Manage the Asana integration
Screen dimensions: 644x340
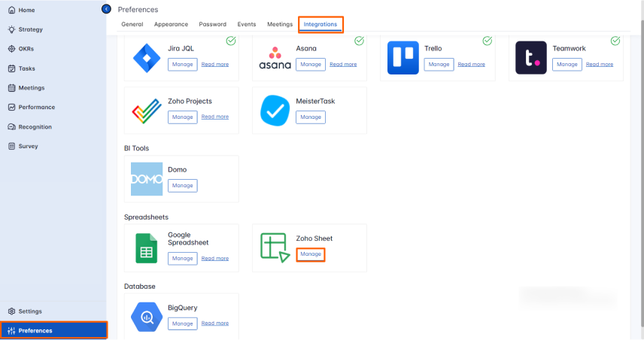point(311,65)
